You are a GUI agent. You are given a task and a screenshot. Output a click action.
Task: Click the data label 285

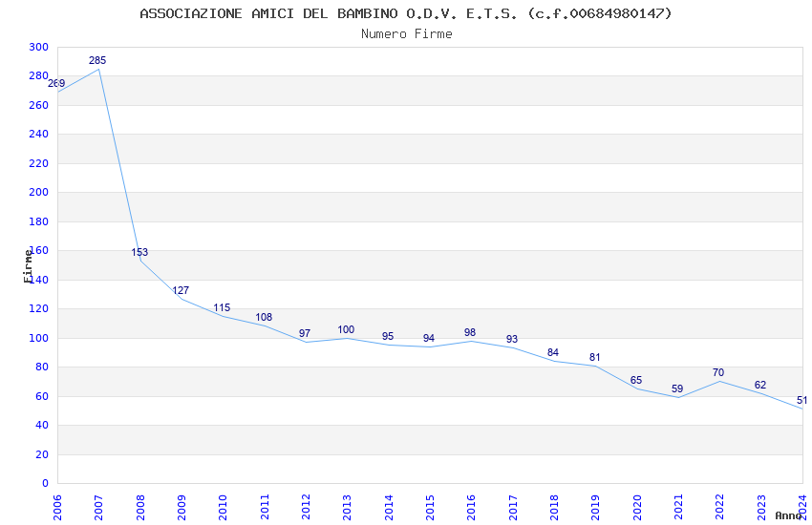click(x=97, y=60)
